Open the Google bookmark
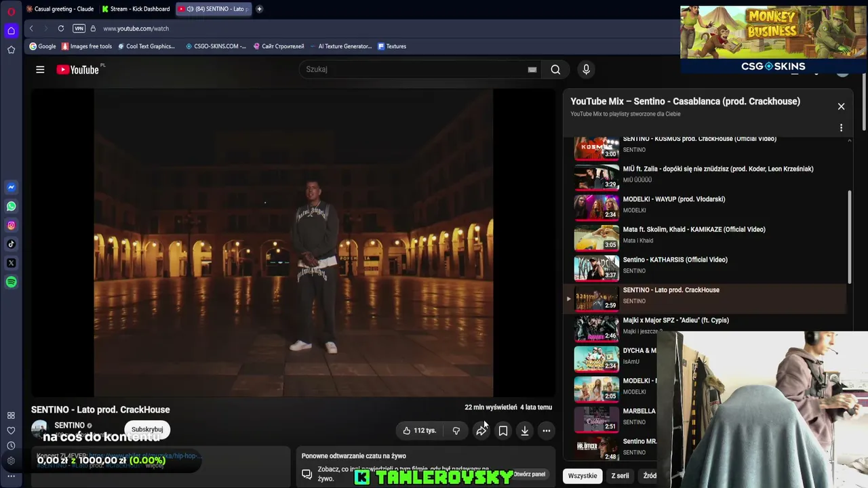868x488 pixels. click(43, 46)
